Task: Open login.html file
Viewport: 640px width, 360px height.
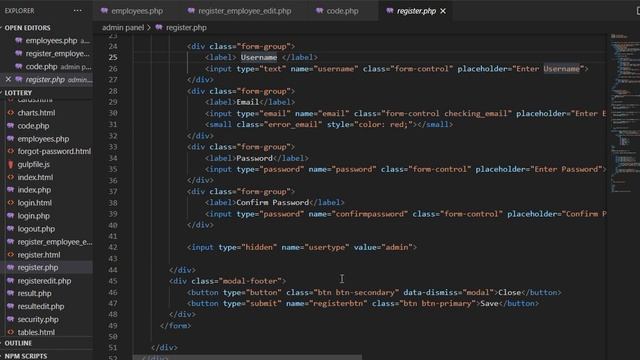Action: point(34,202)
